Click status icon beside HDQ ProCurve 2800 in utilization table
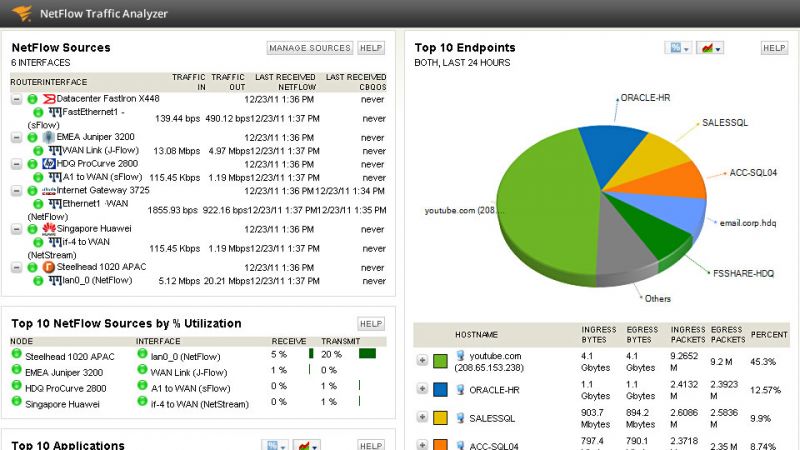The height and width of the screenshot is (450, 800). pyautogui.click(x=16, y=385)
